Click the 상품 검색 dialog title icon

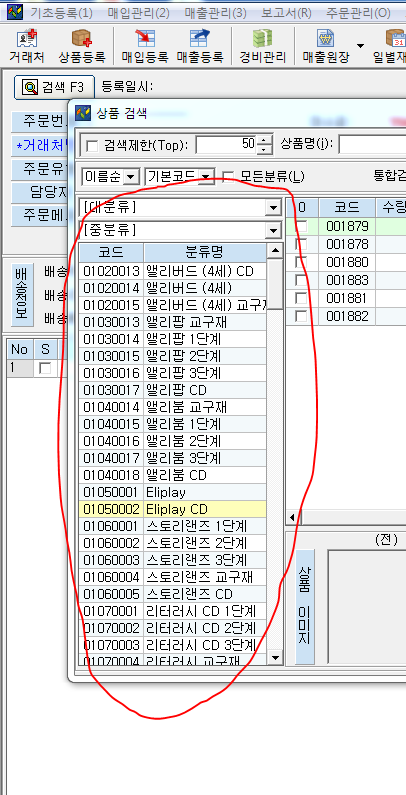tap(83, 113)
